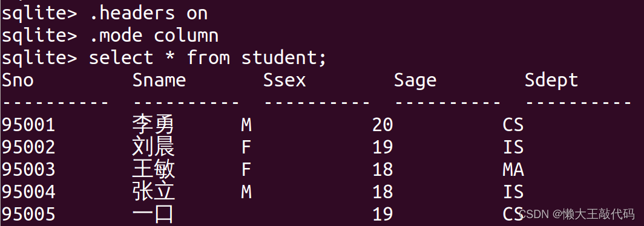The height and width of the screenshot is (226, 644).
Task: Click the Sage column header
Action: tap(415, 81)
